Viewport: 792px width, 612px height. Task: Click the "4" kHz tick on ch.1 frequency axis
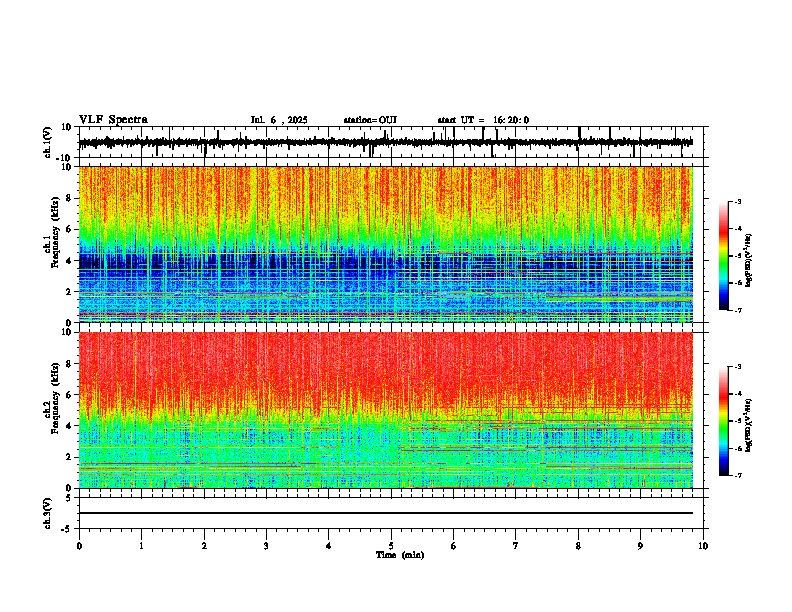70,261
